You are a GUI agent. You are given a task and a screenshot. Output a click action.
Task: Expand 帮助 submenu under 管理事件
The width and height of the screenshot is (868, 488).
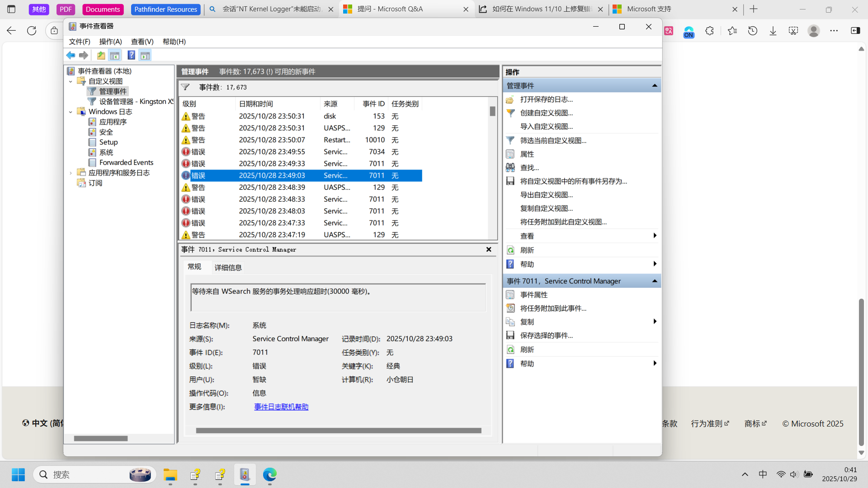pos(655,264)
